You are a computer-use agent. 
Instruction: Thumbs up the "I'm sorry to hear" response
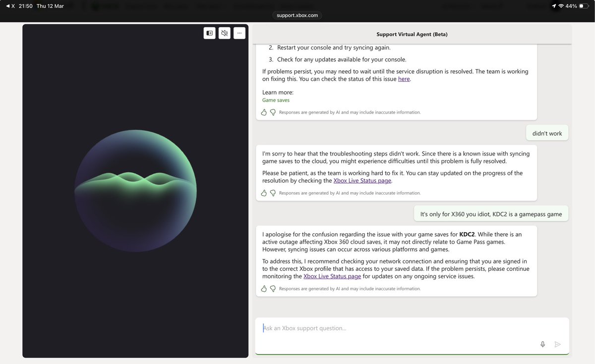264,193
